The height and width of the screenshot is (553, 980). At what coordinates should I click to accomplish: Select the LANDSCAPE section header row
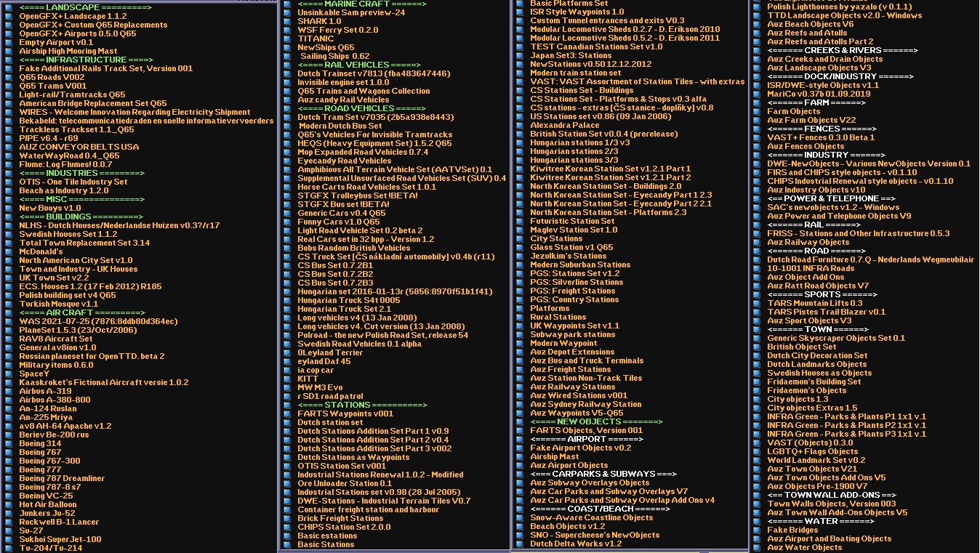86,7
